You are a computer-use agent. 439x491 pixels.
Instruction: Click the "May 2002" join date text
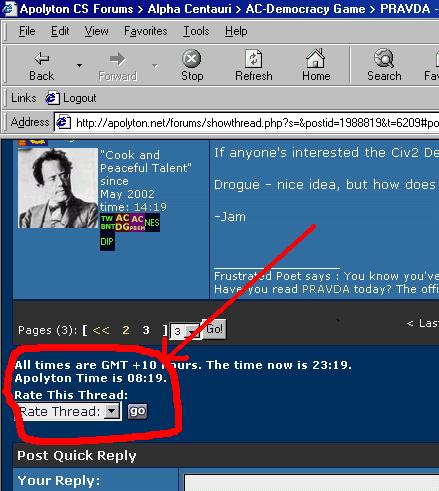[x=127, y=194]
